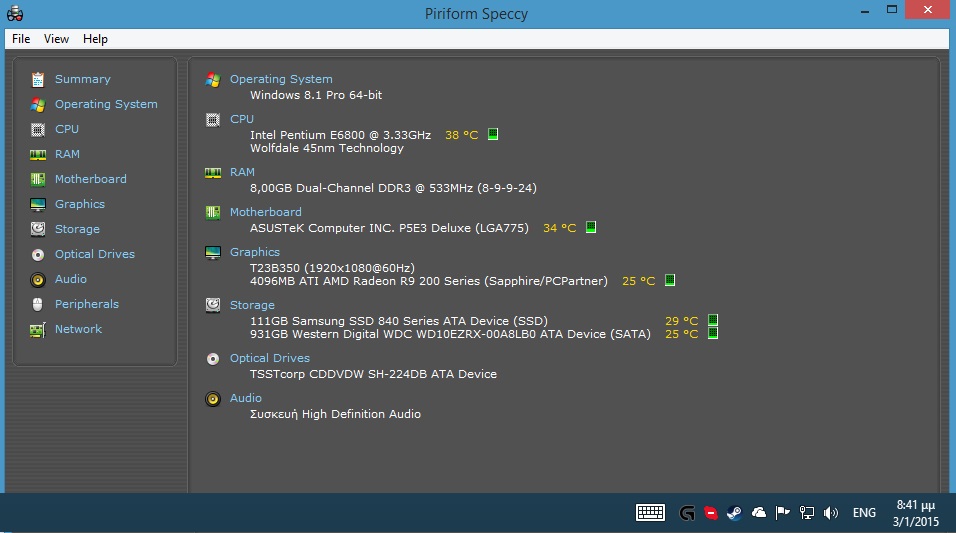Click TSSTcorp CDDVDW SH-224DB ATA Device text
The width and height of the screenshot is (956, 533).
click(x=373, y=374)
